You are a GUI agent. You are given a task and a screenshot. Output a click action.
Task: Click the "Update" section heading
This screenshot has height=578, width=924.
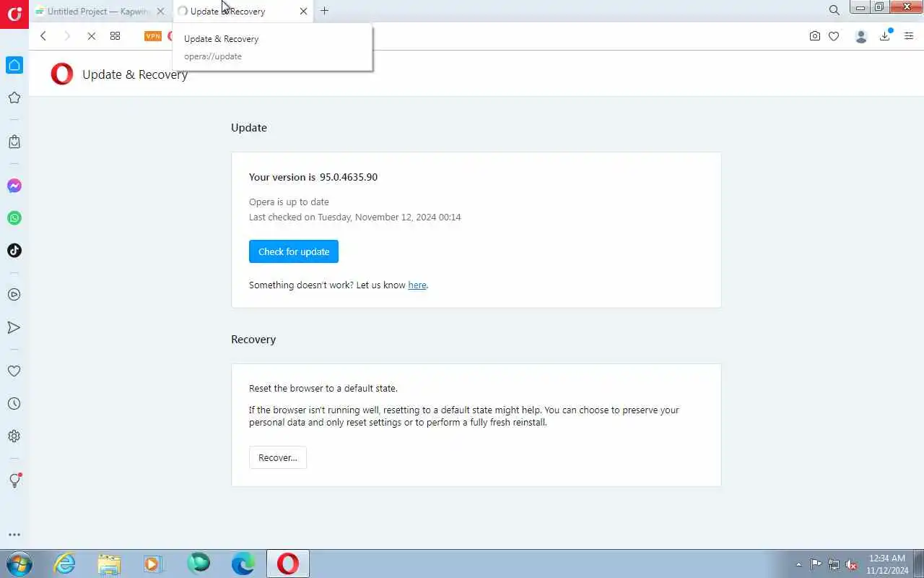249,128
